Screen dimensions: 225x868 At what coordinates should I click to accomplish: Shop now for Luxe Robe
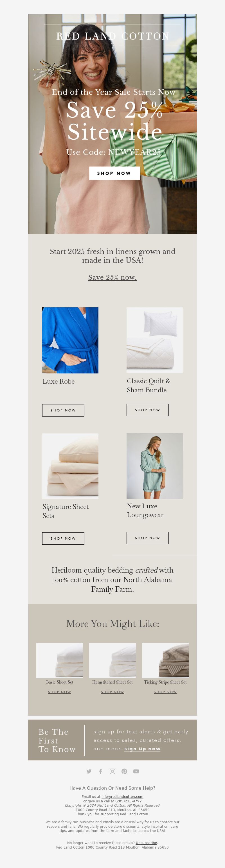(x=63, y=410)
